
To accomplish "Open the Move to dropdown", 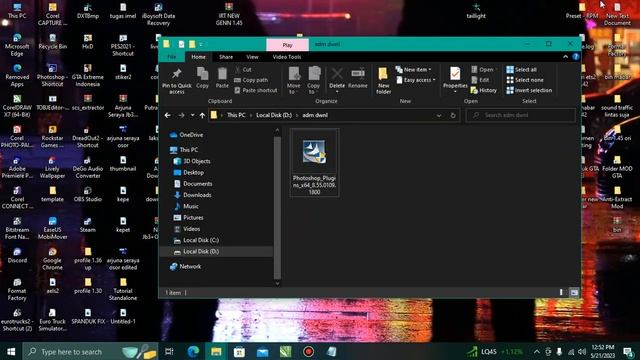I will click(293, 80).
